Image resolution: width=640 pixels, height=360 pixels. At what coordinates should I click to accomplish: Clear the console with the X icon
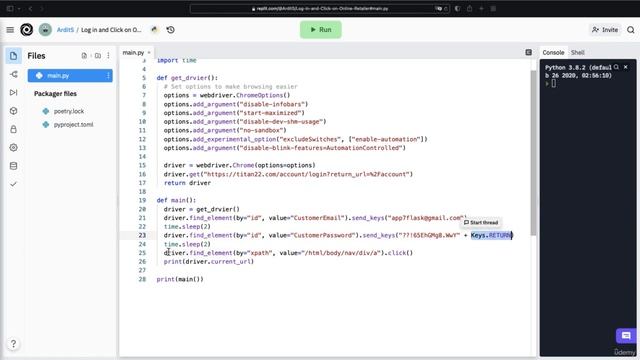point(625,67)
